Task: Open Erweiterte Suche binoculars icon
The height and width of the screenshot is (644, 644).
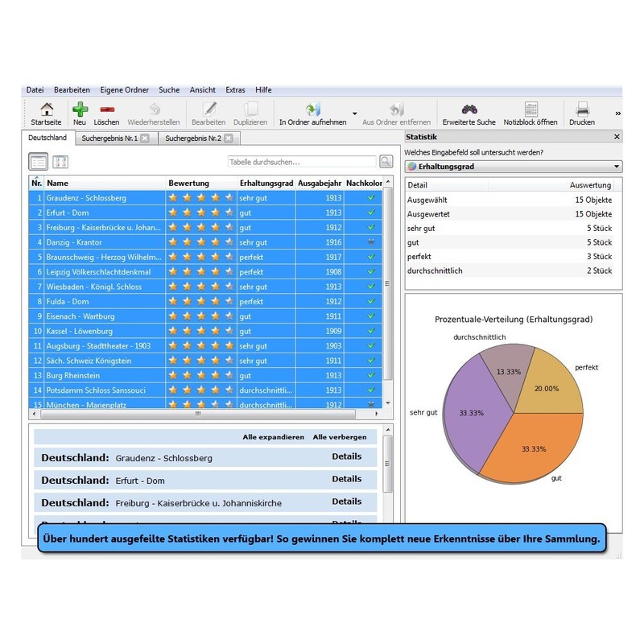Action: 469,109
